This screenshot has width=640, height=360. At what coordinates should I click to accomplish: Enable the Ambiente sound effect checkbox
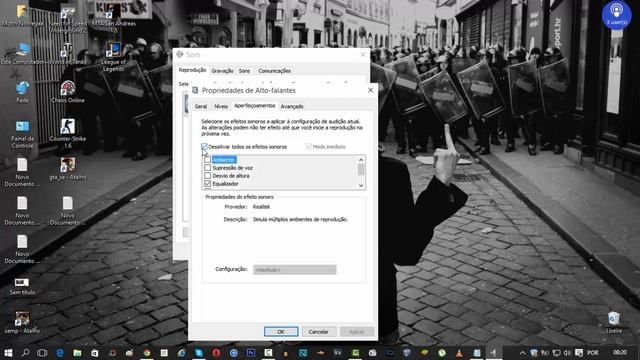pyautogui.click(x=207, y=160)
